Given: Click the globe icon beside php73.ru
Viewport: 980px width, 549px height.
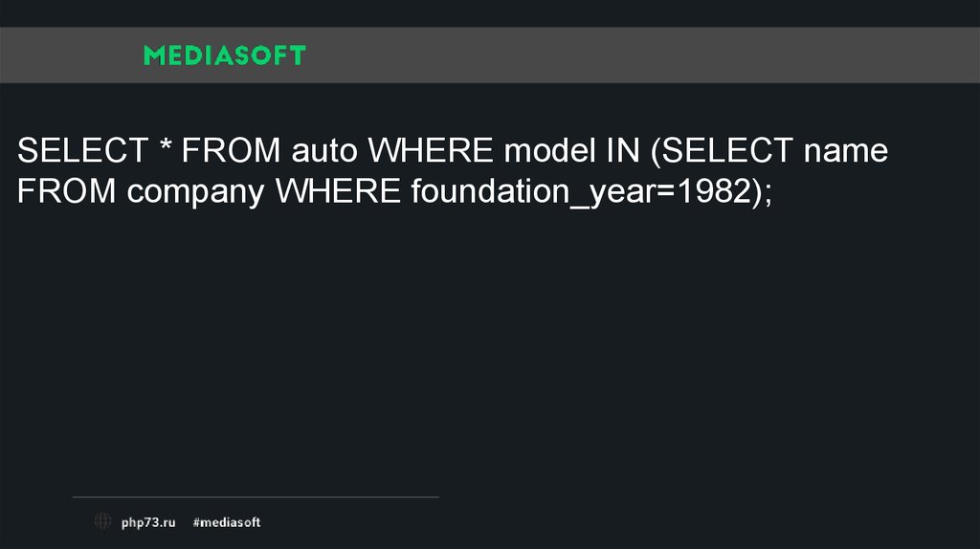Looking at the screenshot, I should click(102, 521).
